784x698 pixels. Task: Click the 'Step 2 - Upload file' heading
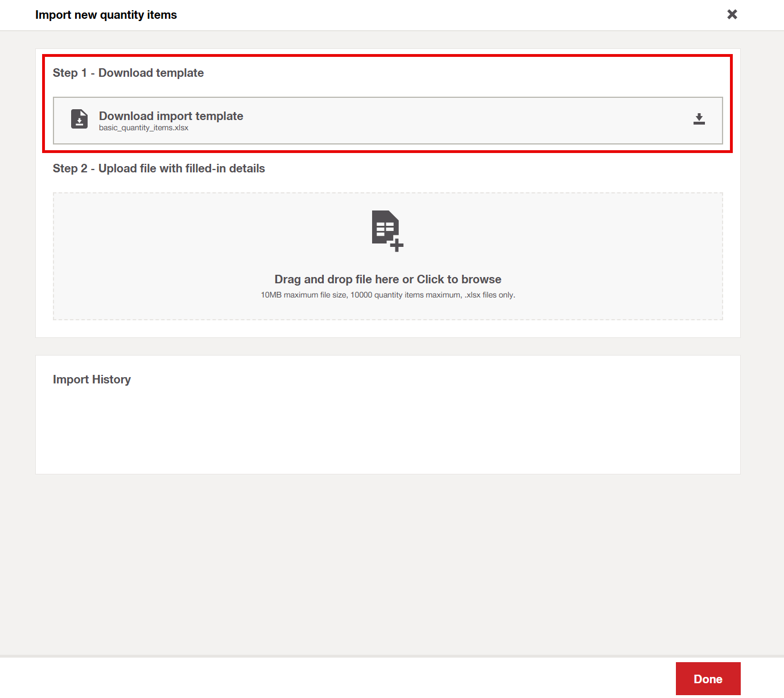tap(159, 168)
